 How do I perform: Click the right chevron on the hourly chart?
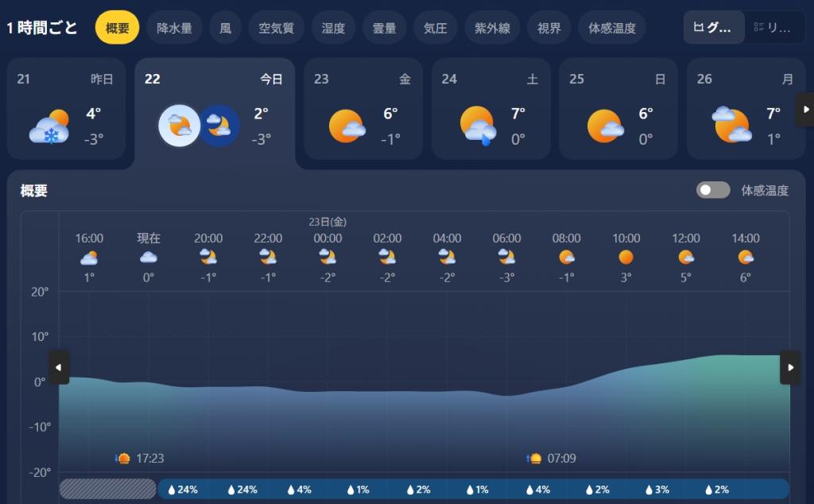(790, 368)
